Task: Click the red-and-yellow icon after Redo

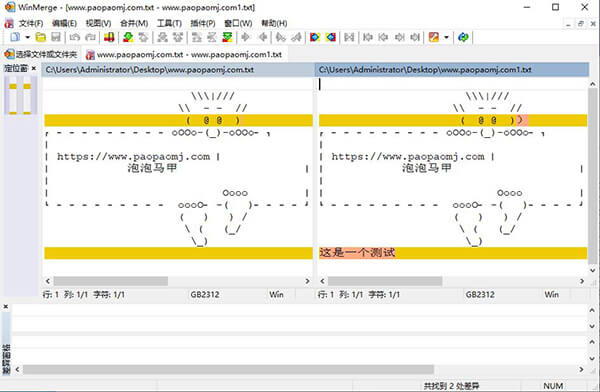Action: pyautogui.click(x=109, y=37)
